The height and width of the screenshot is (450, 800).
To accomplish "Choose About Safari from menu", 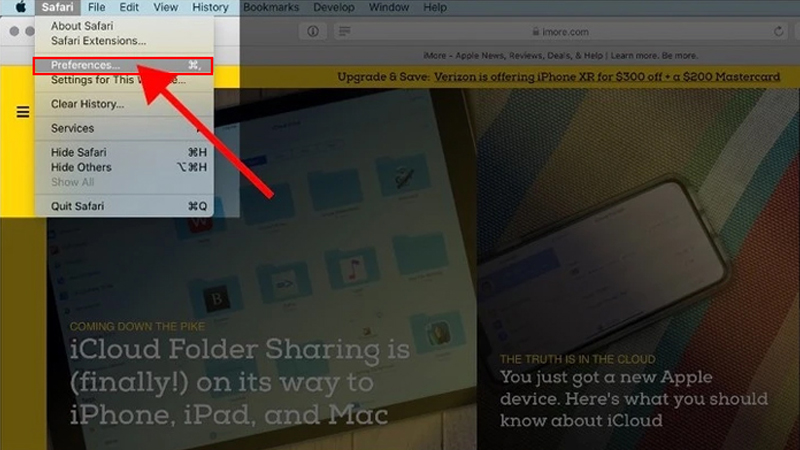I will coord(124,26).
